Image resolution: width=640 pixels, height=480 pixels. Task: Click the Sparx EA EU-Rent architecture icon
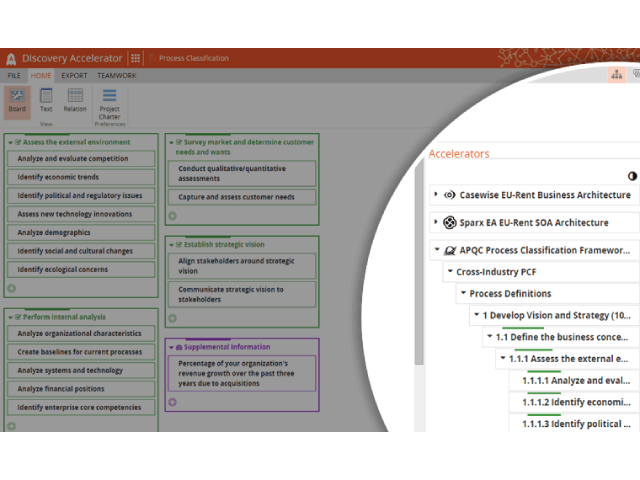click(449, 223)
